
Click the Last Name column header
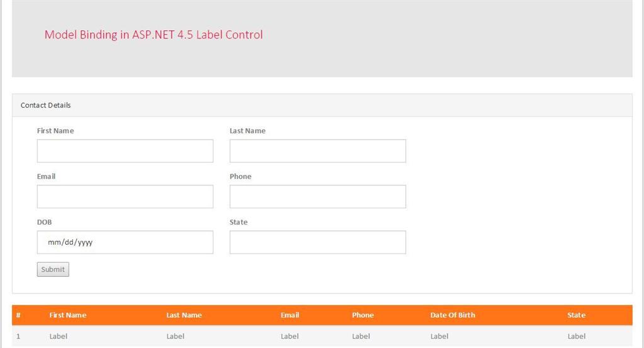[x=184, y=315]
